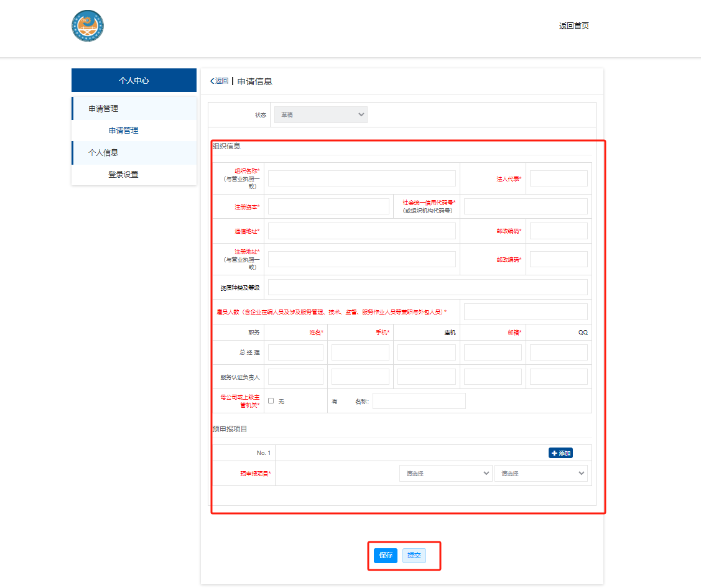Click the 组织信息 section heading
Image resolution: width=701 pixels, height=588 pixels.
tap(226, 146)
